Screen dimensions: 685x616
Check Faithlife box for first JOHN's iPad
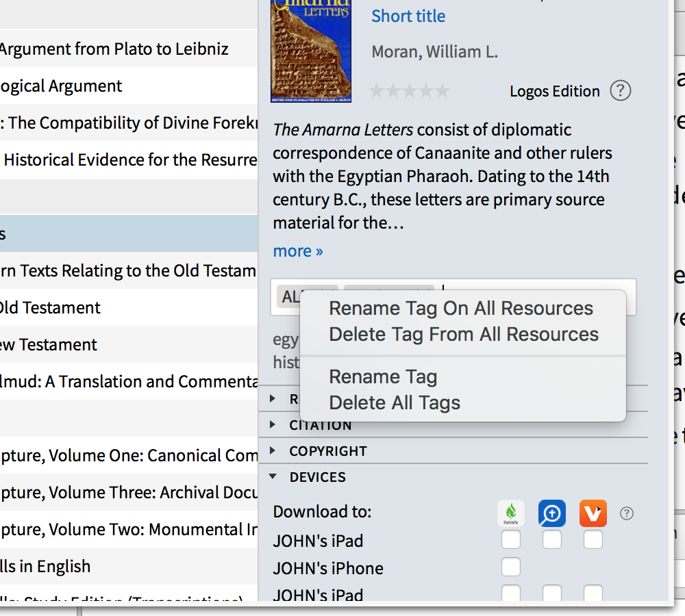[511, 539]
